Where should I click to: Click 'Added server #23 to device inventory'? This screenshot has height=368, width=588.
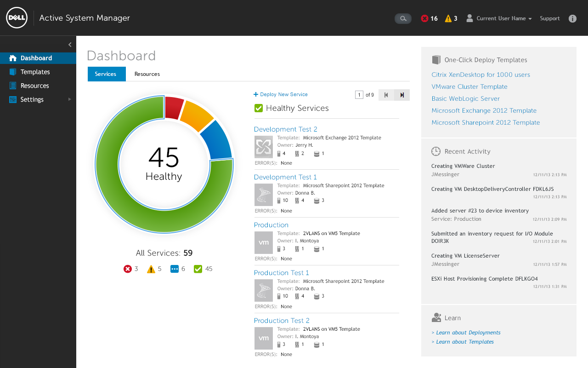click(x=480, y=211)
